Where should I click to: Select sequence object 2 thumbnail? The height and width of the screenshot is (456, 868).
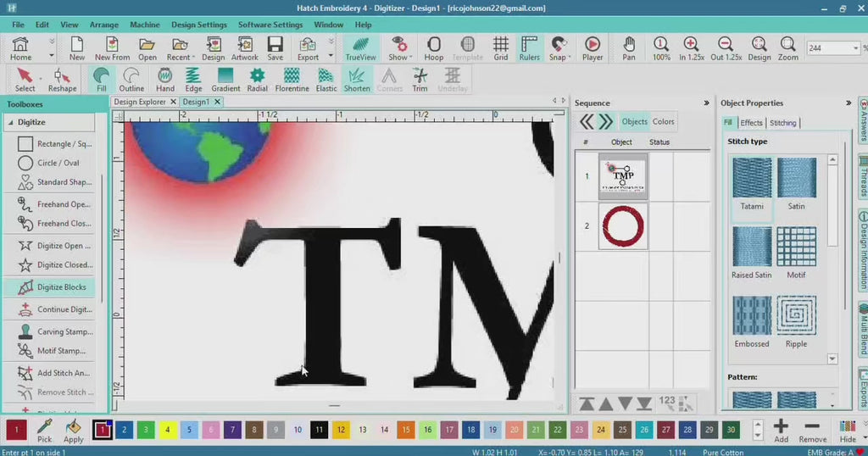coord(623,225)
